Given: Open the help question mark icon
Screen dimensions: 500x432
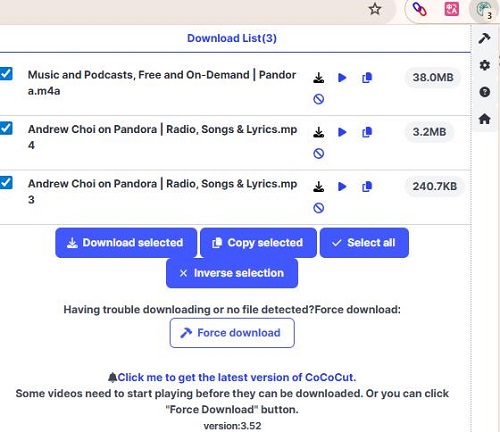Looking at the screenshot, I should pyautogui.click(x=485, y=92).
